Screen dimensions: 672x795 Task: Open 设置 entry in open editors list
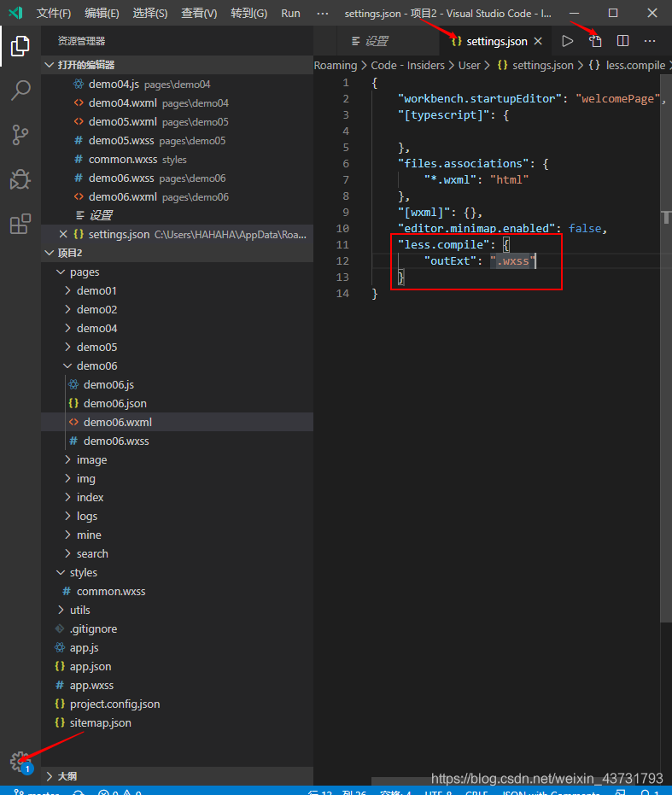[177, 215]
